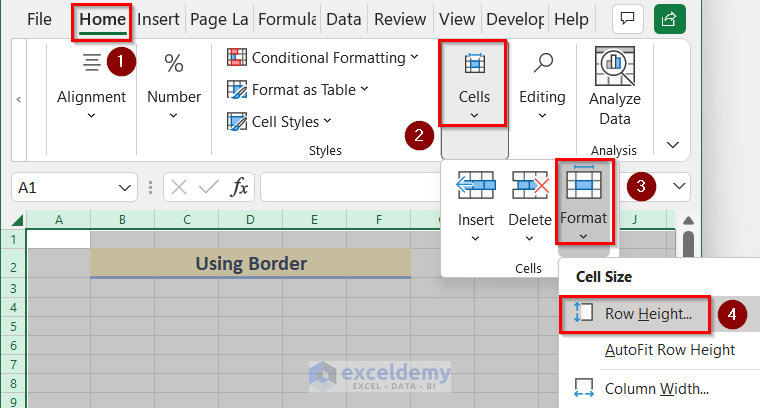Click the Row Height icon
This screenshot has height=408, width=760.
click(584, 313)
